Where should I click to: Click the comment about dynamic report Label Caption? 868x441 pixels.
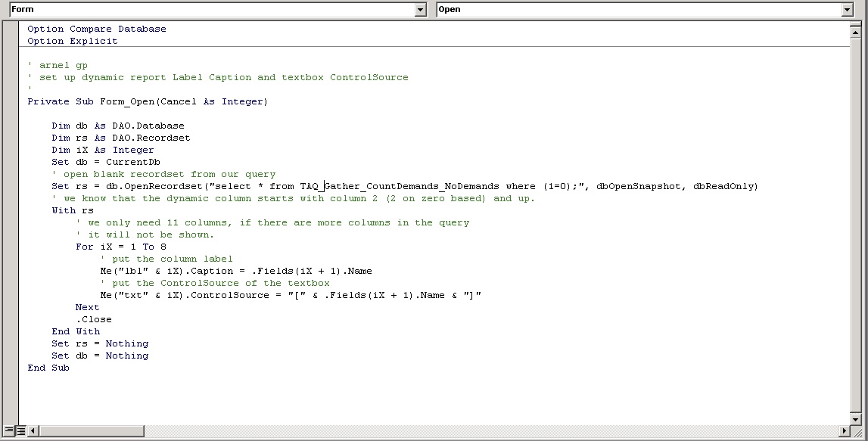pyautogui.click(x=218, y=77)
